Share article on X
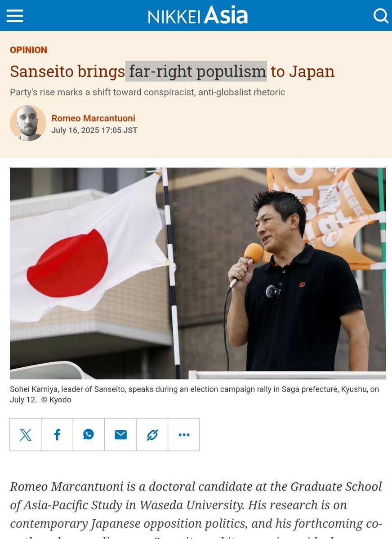This screenshot has height=539, width=392. (26, 435)
